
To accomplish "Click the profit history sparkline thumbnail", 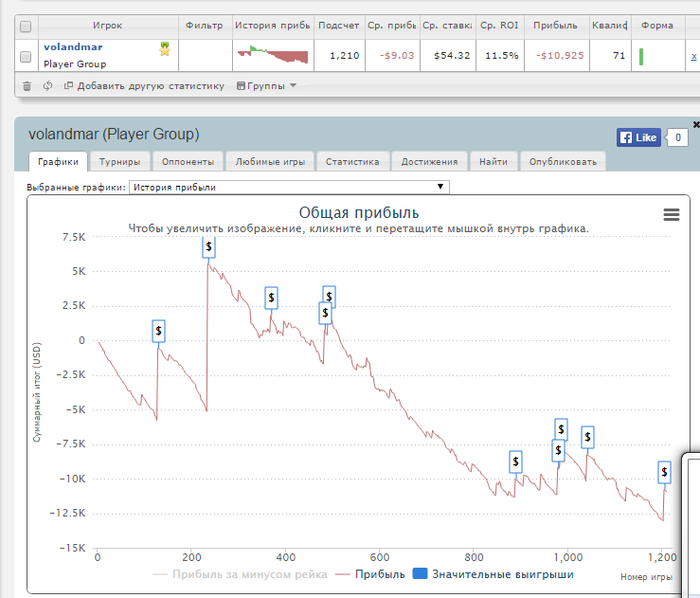I will click(273, 55).
